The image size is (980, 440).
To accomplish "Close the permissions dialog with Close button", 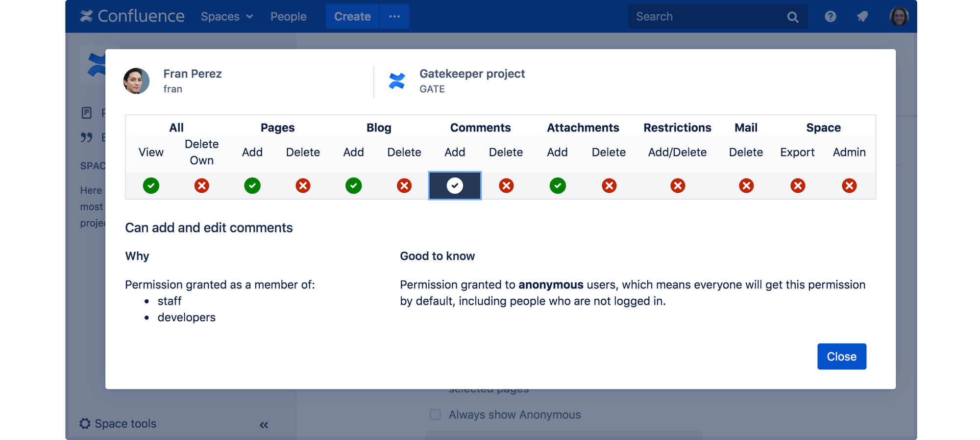I will [x=841, y=357].
